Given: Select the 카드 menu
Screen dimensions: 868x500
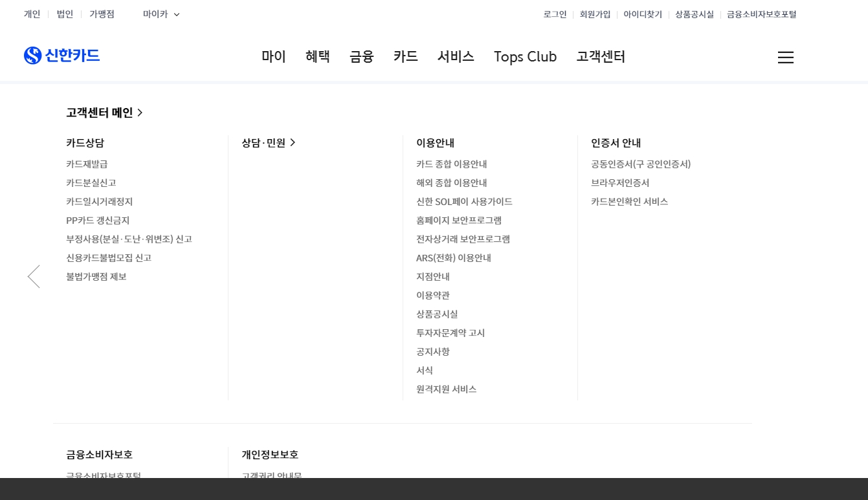Looking at the screenshot, I should point(406,57).
